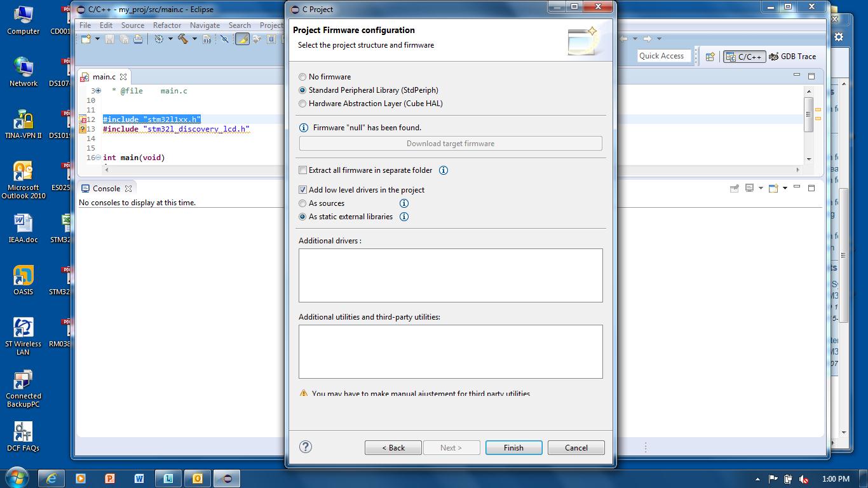The height and width of the screenshot is (488, 868).
Task: Click the Open Console icon
Action: coord(773,188)
